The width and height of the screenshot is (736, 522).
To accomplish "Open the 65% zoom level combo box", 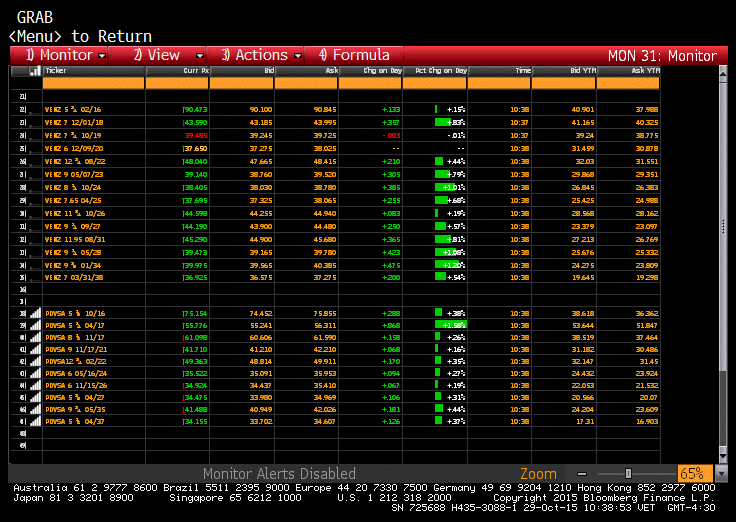I will [695, 474].
